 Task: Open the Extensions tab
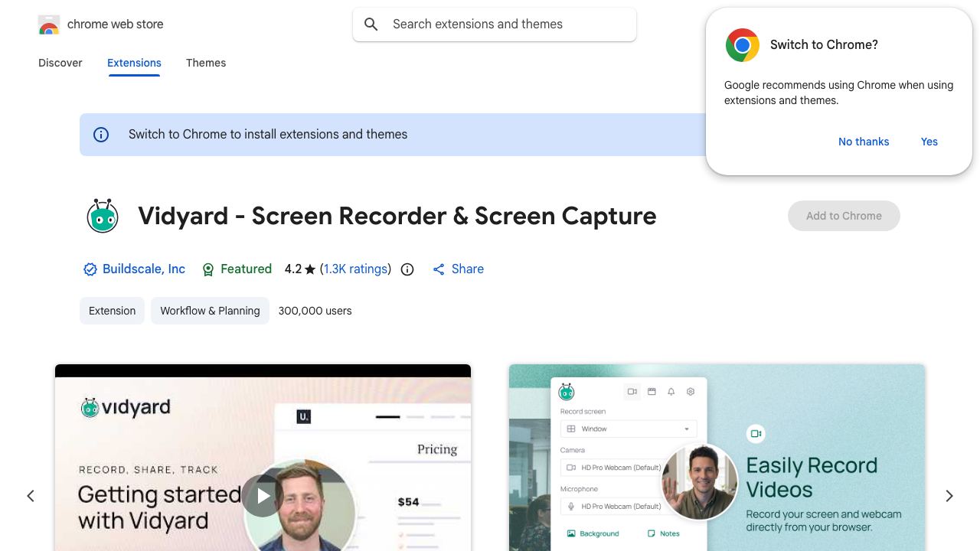(x=134, y=63)
